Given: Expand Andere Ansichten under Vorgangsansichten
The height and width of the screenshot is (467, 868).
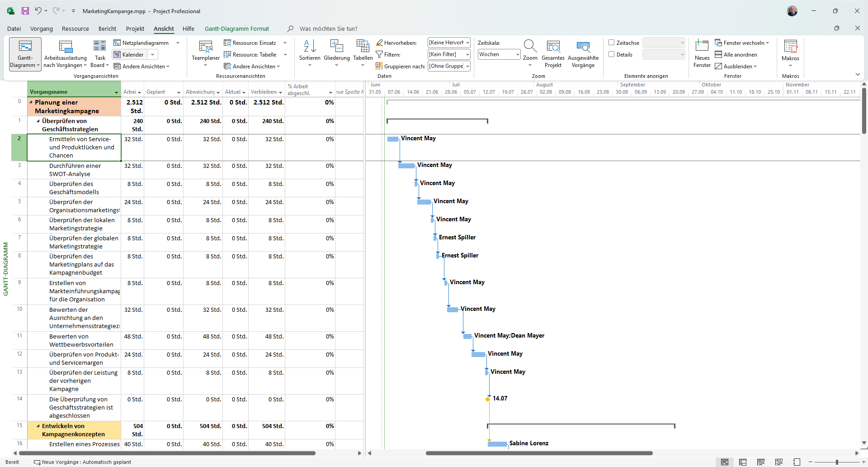Looking at the screenshot, I should click(142, 67).
